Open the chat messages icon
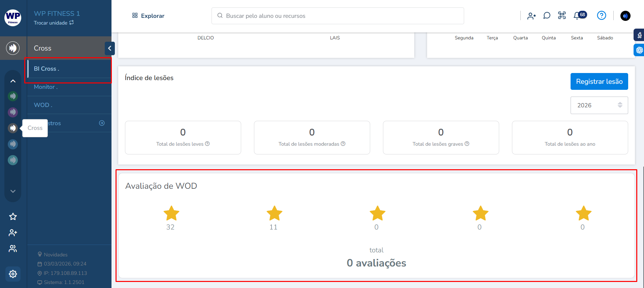 coord(547,15)
